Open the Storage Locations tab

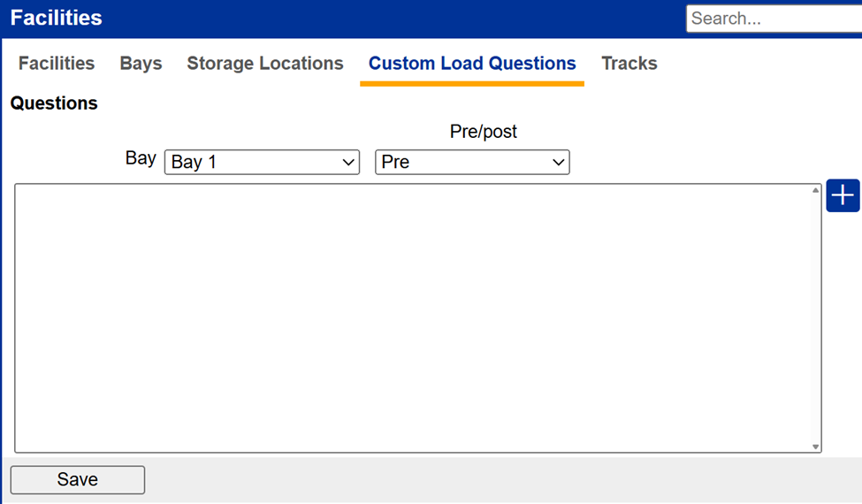click(x=265, y=63)
